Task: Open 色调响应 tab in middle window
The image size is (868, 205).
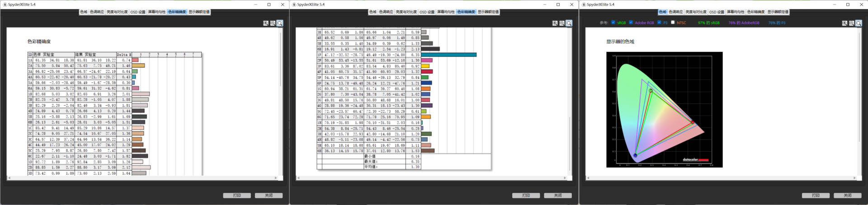Action: coord(386,12)
